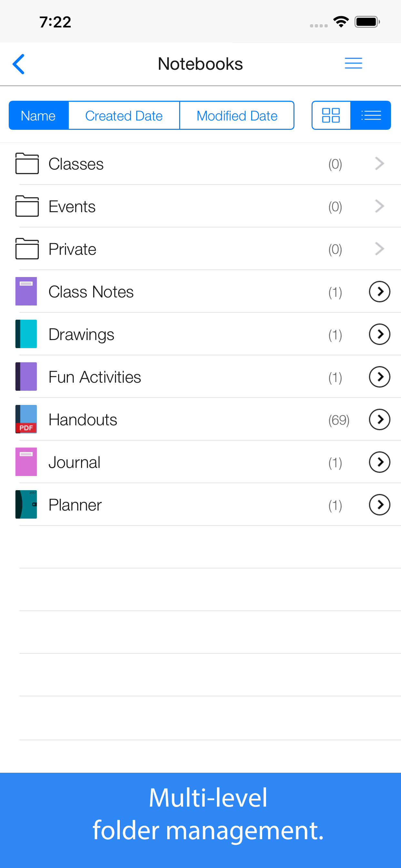Tap the back arrow icon
401x868 pixels.
point(19,64)
